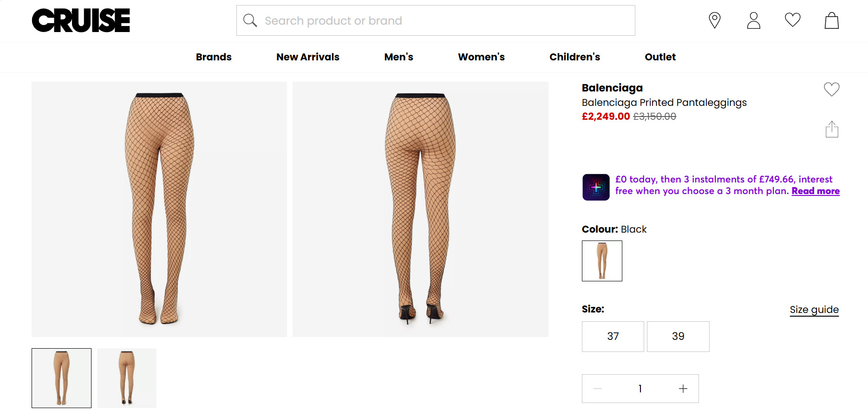Increase quantity with plus button
The width and height of the screenshot is (868, 416).
(x=683, y=389)
